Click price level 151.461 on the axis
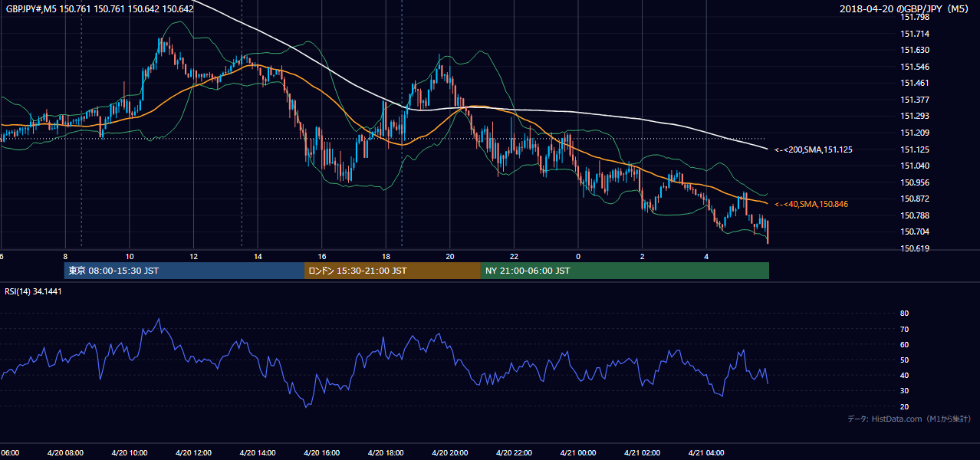The height and width of the screenshot is (460, 980). tap(914, 83)
